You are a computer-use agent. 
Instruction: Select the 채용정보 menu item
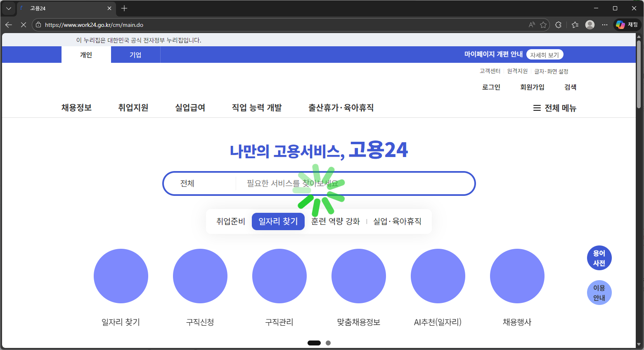coord(76,108)
